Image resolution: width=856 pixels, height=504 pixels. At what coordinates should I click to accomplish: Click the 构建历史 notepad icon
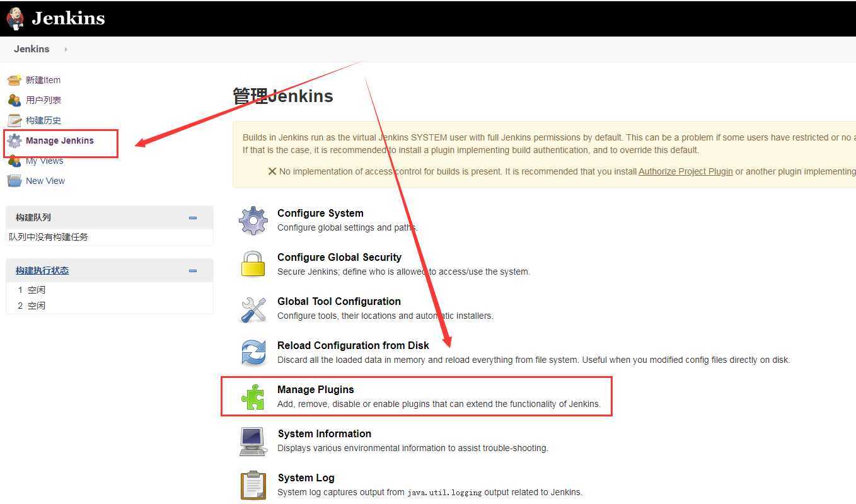[14, 120]
